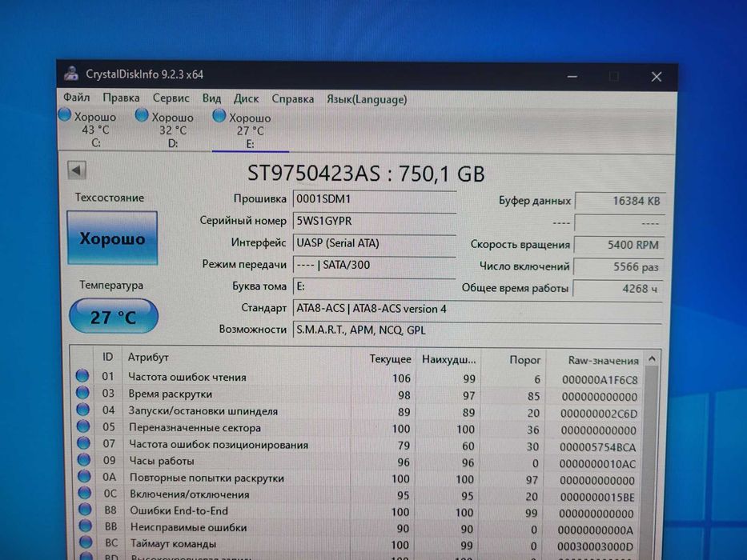Click the status icon for Ошибки End-to-End
Viewport: 747px width, 560px height.
[x=86, y=510]
